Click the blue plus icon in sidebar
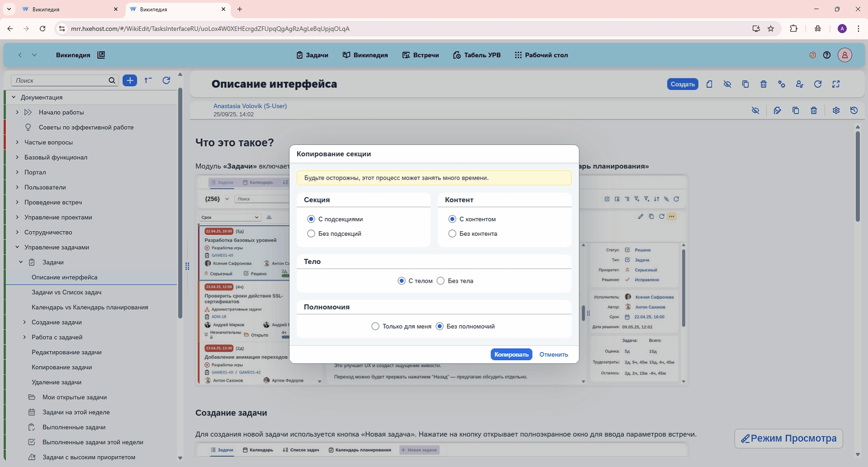The width and height of the screenshot is (868, 467). [130, 81]
